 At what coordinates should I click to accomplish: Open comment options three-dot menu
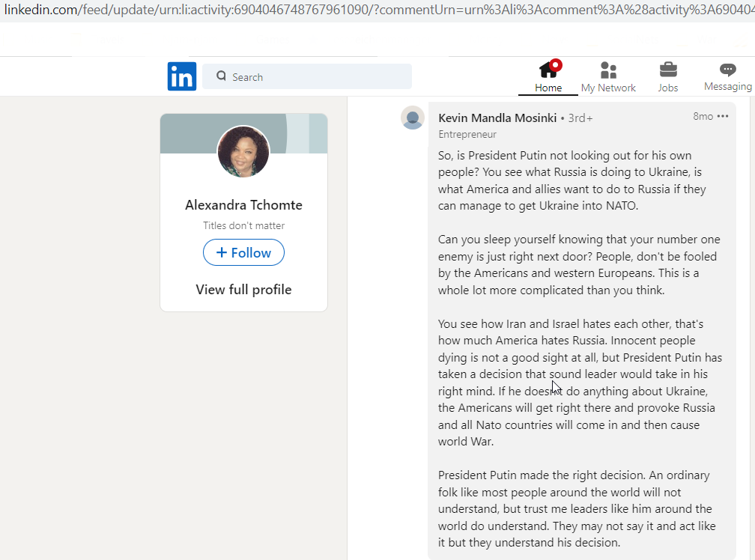[x=723, y=117]
